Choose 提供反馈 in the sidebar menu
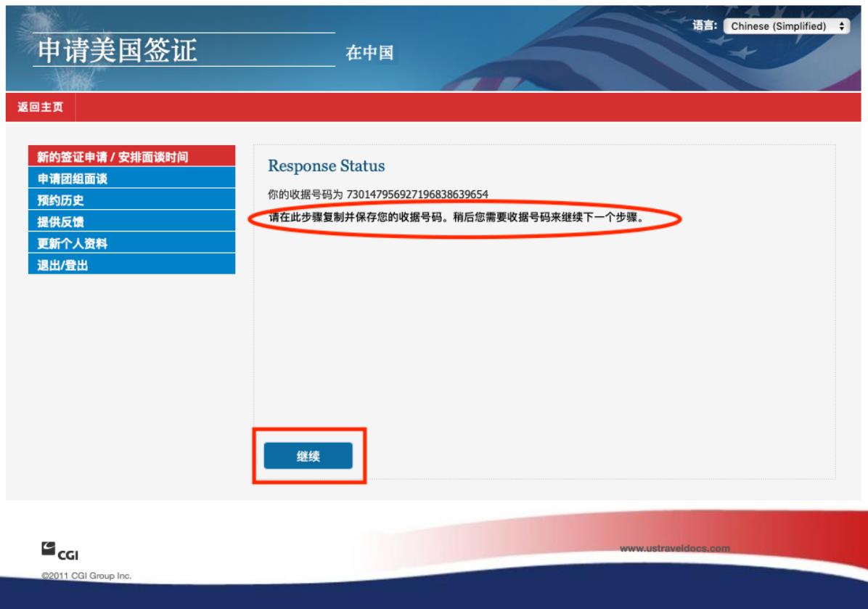 (56, 222)
